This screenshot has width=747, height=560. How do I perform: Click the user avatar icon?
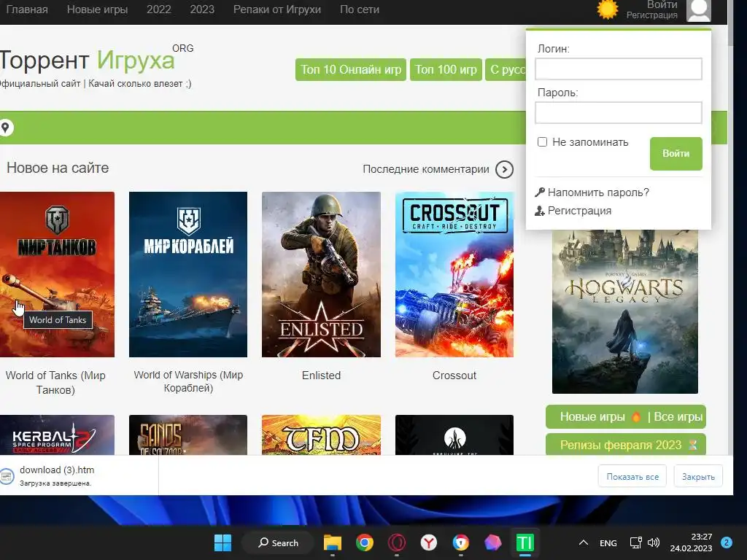pyautogui.click(x=698, y=10)
